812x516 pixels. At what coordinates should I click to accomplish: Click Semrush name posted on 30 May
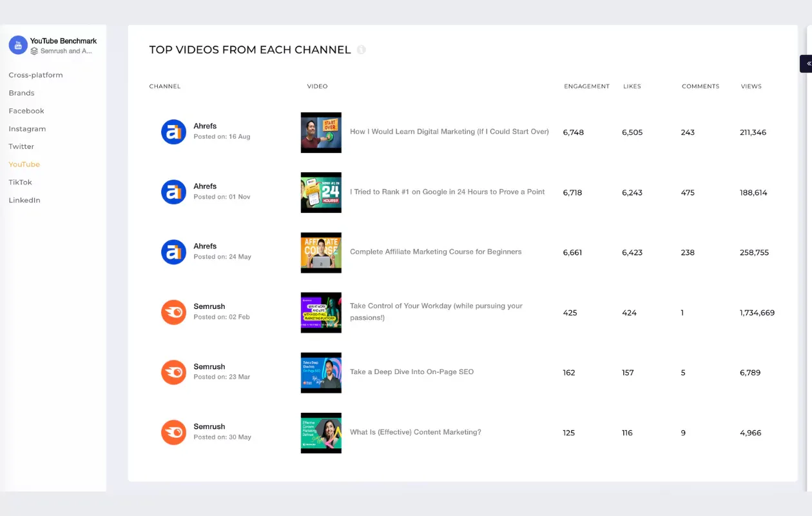(209, 426)
